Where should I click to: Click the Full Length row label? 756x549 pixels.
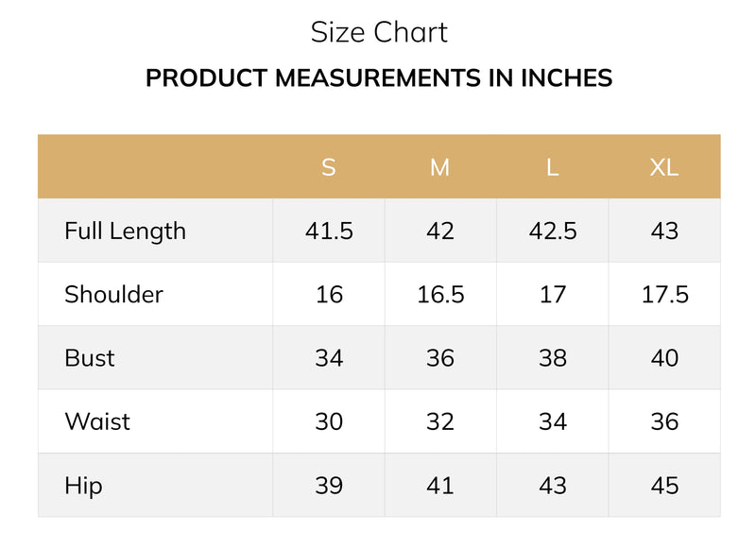[x=126, y=231]
